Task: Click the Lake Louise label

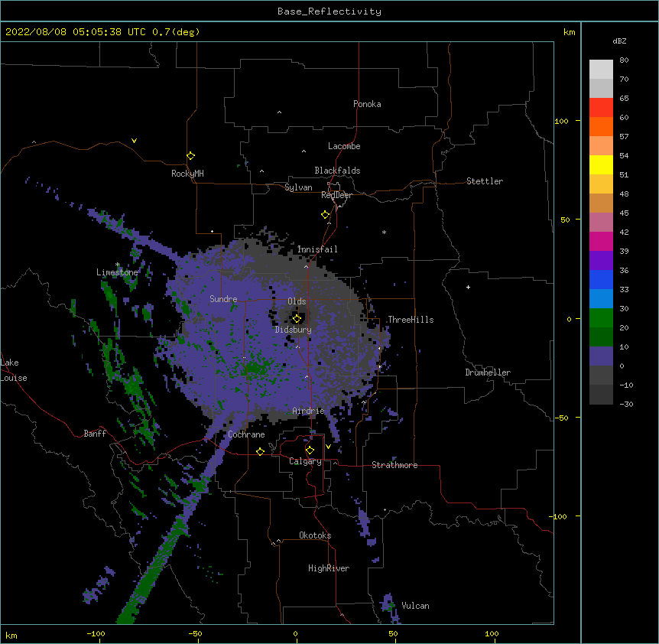Action: coord(14,370)
